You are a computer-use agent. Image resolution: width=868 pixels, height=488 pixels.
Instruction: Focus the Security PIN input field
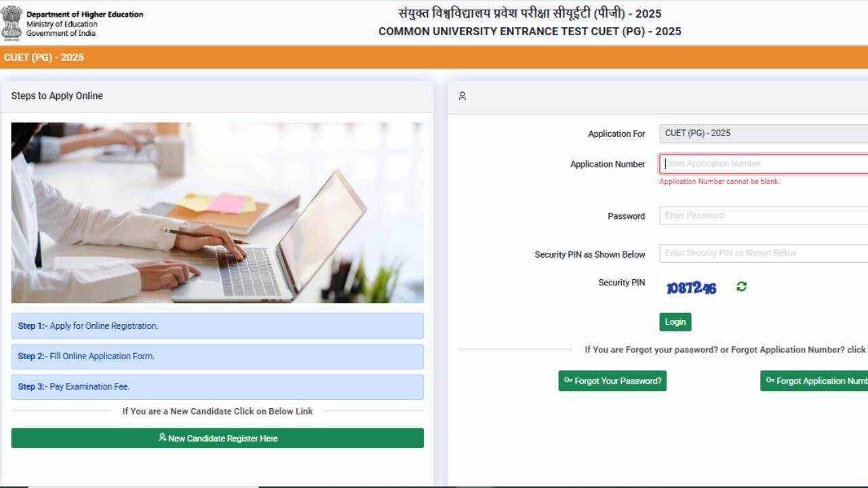click(764, 253)
